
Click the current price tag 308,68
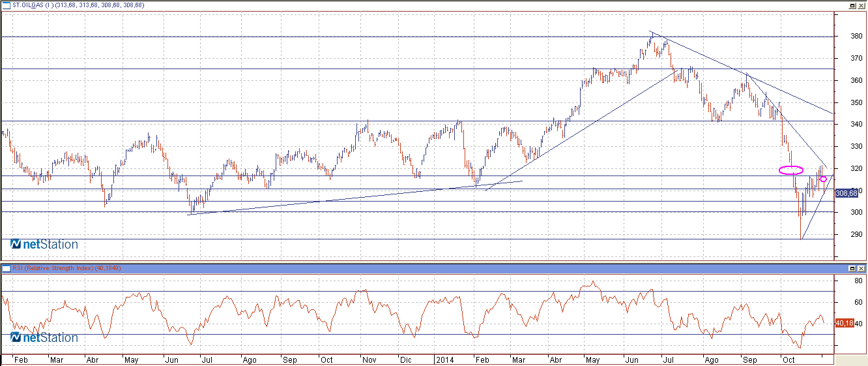point(845,193)
